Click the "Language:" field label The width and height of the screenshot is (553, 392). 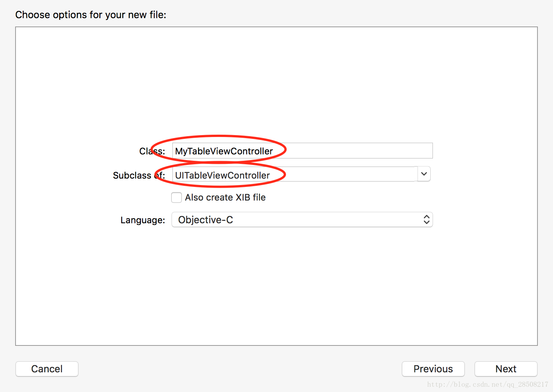142,220
